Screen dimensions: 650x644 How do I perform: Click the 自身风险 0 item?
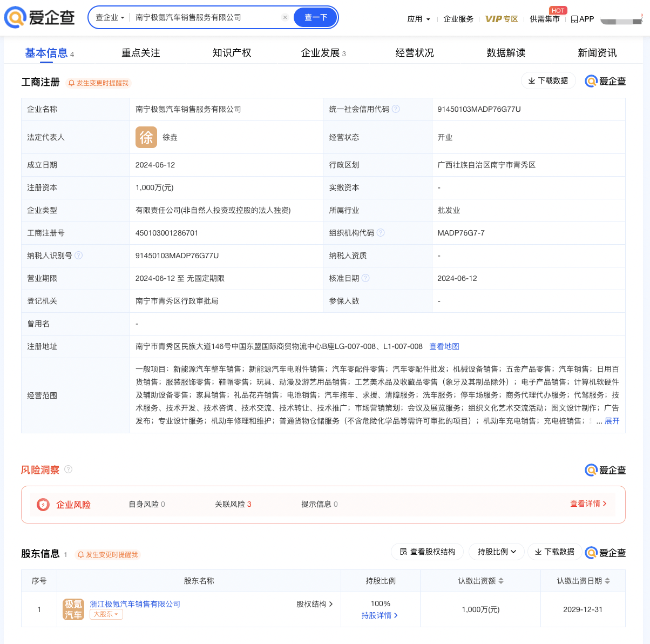pos(147,504)
